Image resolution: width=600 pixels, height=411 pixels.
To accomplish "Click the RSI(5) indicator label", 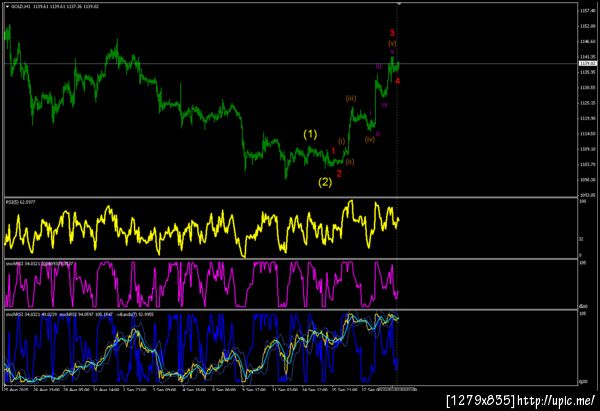I will pos(21,202).
